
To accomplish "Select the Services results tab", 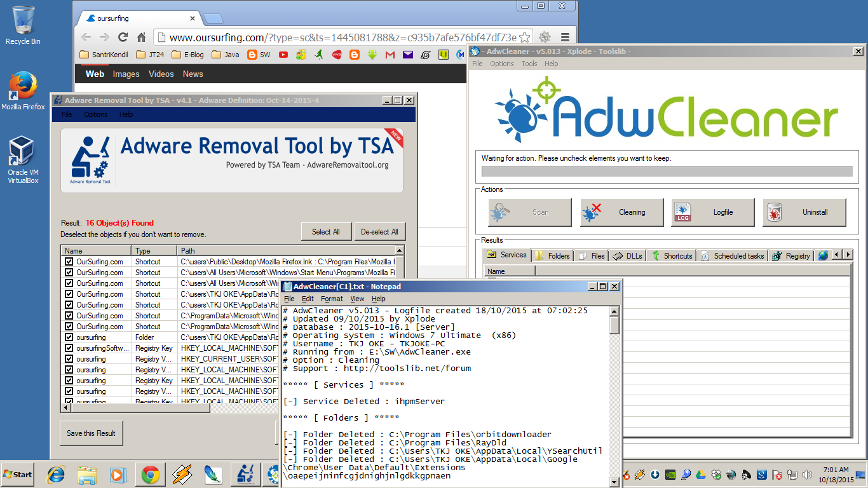I will coord(507,255).
